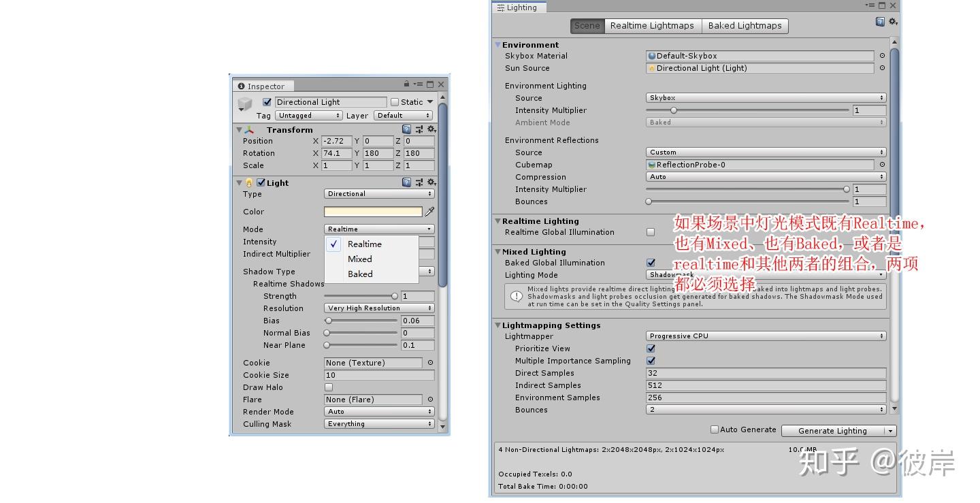Open Transform component help reference icon
Image resolution: width=980 pixels, height=503 pixels.
[406, 129]
